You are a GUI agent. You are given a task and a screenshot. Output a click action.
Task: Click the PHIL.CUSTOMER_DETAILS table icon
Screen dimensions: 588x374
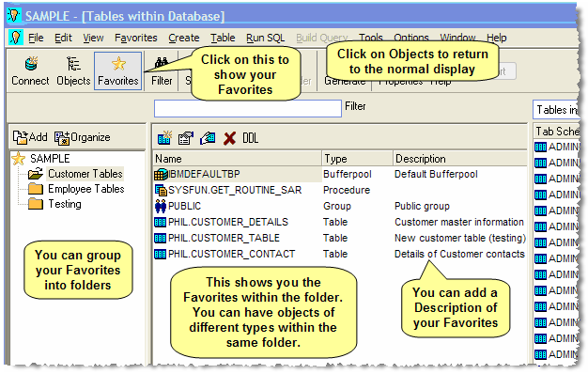[160, 222]
